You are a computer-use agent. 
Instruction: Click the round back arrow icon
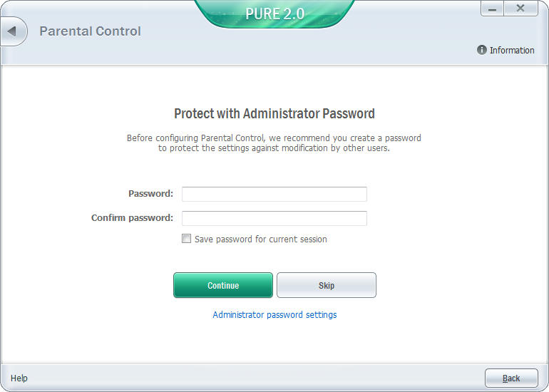pyautogui.click(x=13, y=31)
